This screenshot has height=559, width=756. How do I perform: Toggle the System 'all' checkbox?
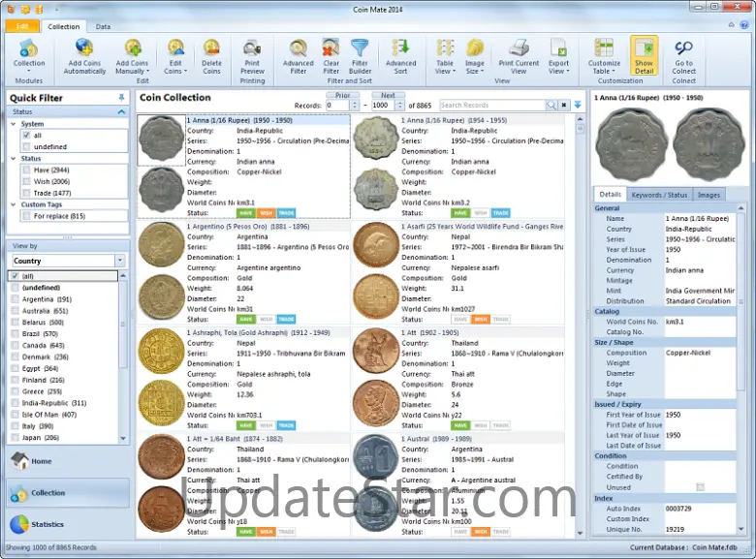(27, 136)
